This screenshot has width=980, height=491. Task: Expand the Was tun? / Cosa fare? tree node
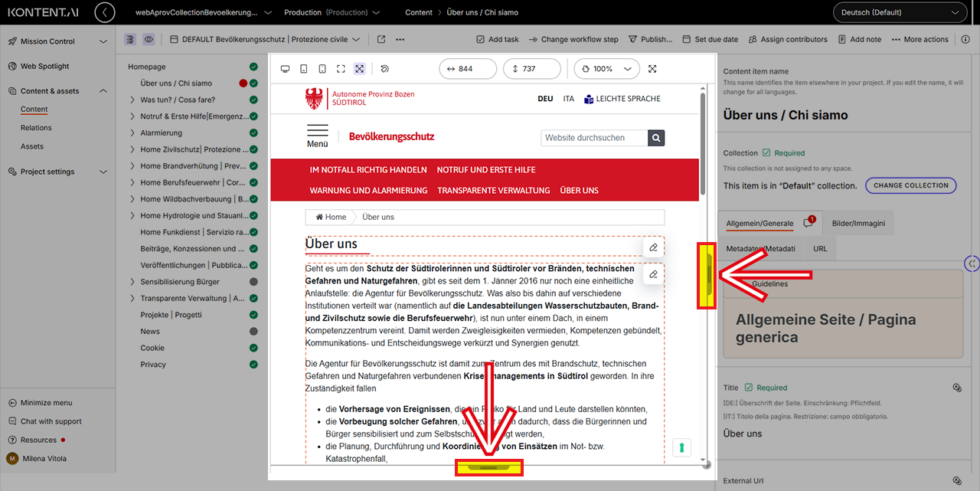click(x=133, y=100)
